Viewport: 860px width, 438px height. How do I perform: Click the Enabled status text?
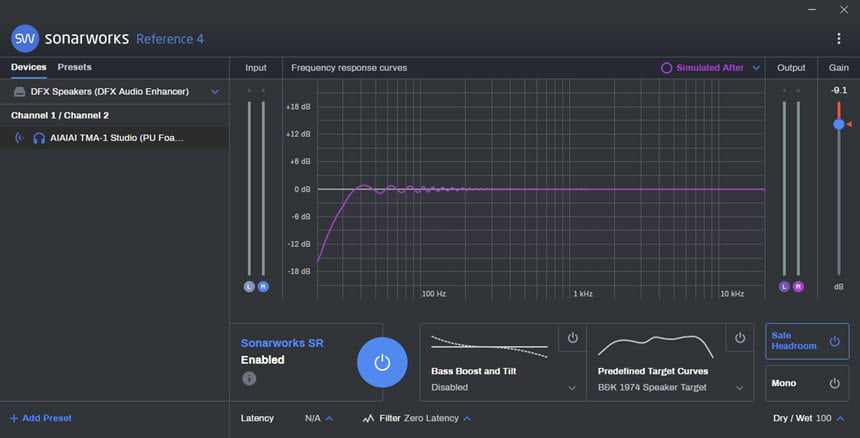[x=262, y=360]
